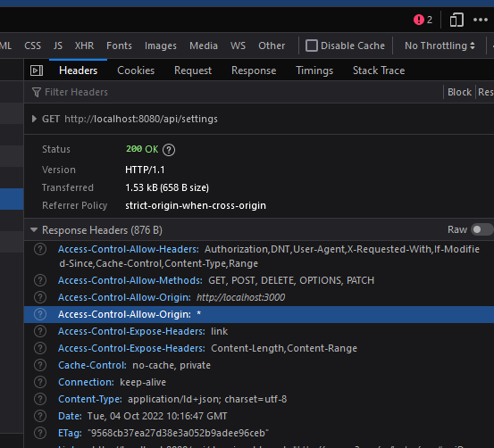494x448 pixels.
Task: Filter requests by Fonts type
Action: pos(119,46)
